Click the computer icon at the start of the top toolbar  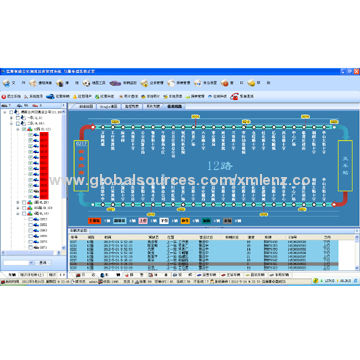(6, 83)
